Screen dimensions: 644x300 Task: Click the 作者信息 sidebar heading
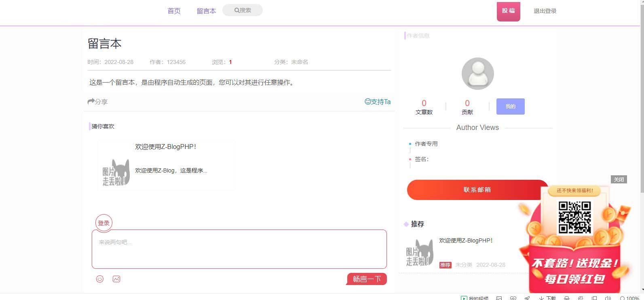(418, 36)
